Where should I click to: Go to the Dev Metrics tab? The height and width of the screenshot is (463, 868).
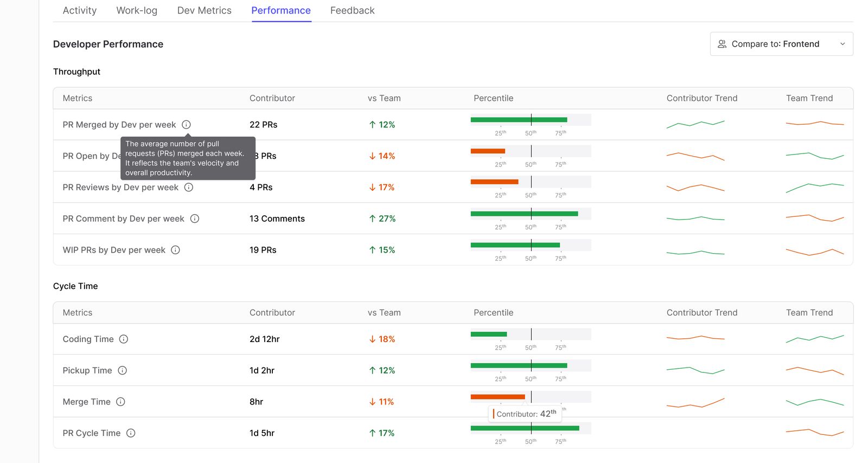[x=204, y=11]
